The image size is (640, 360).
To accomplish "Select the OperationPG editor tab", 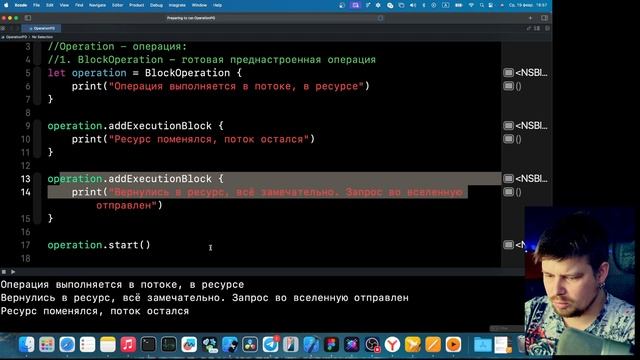I will (x=42, y=28).
